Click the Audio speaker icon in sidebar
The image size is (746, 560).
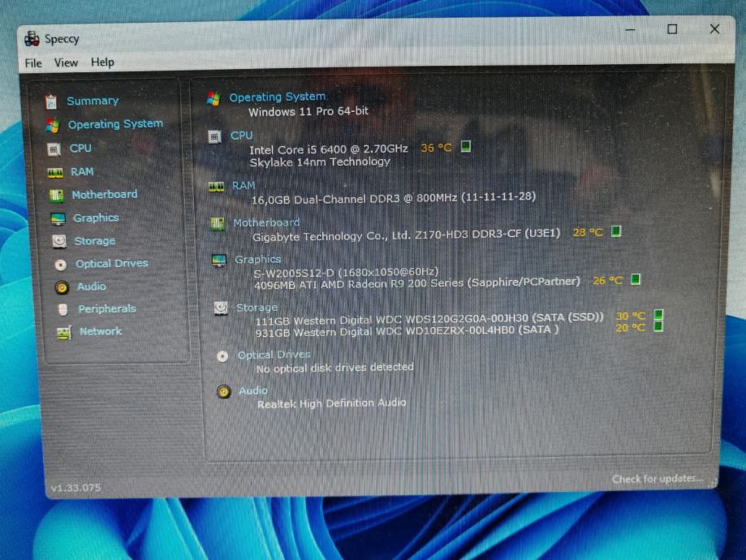[62, 287]
